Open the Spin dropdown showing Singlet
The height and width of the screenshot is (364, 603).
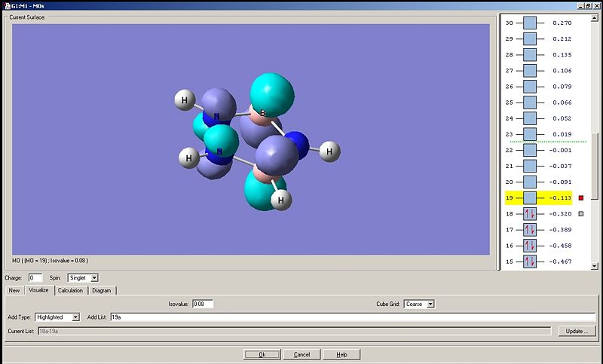click(95, 278)
